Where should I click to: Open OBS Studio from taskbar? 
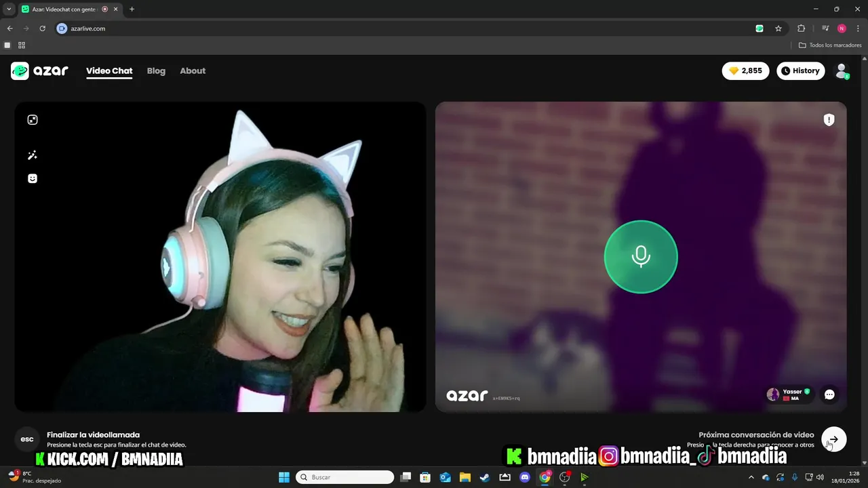pyautogui.click(x=564, y=477)
